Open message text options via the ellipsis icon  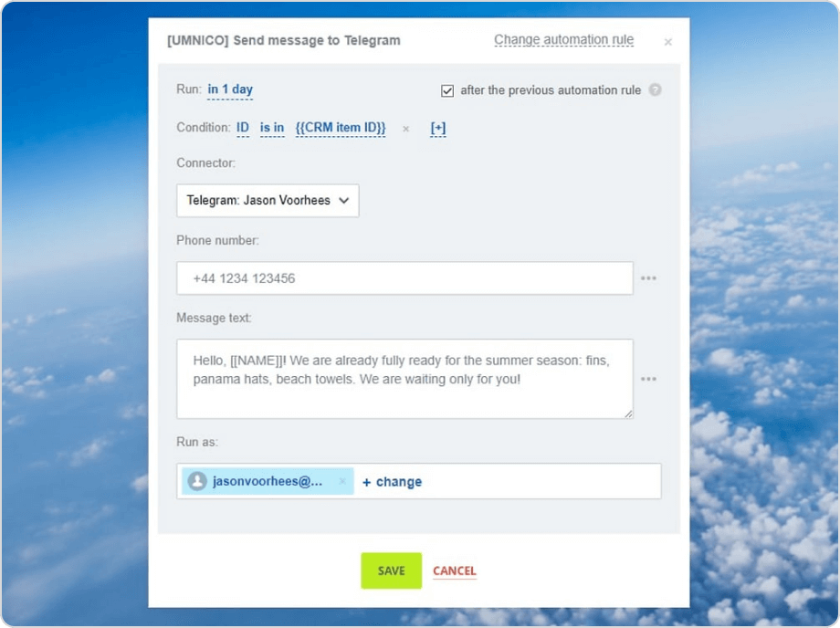click(x=649, y=379)
